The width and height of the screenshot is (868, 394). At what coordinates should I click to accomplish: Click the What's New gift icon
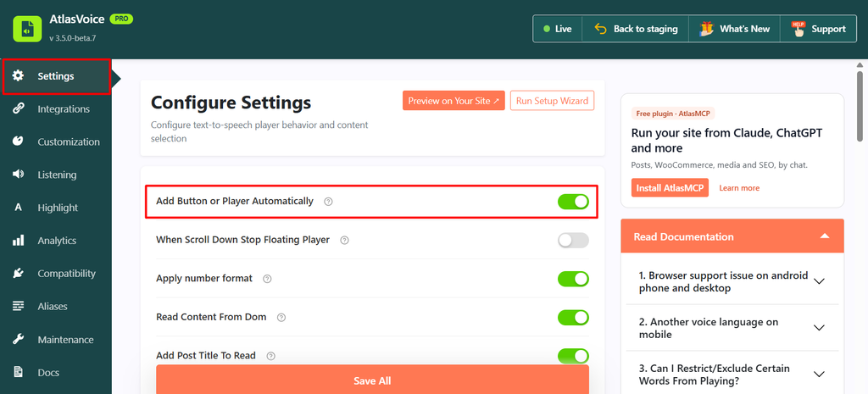tap(706, 29)
